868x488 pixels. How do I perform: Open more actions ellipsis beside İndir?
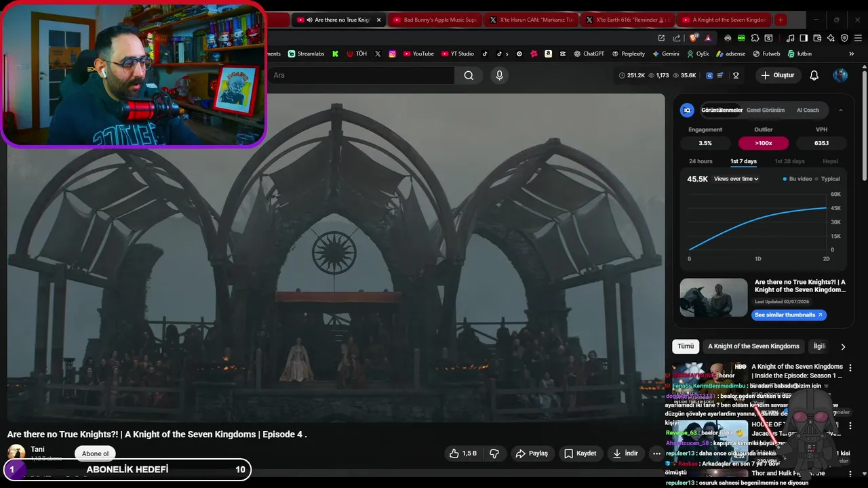click(x=656, y=453)
